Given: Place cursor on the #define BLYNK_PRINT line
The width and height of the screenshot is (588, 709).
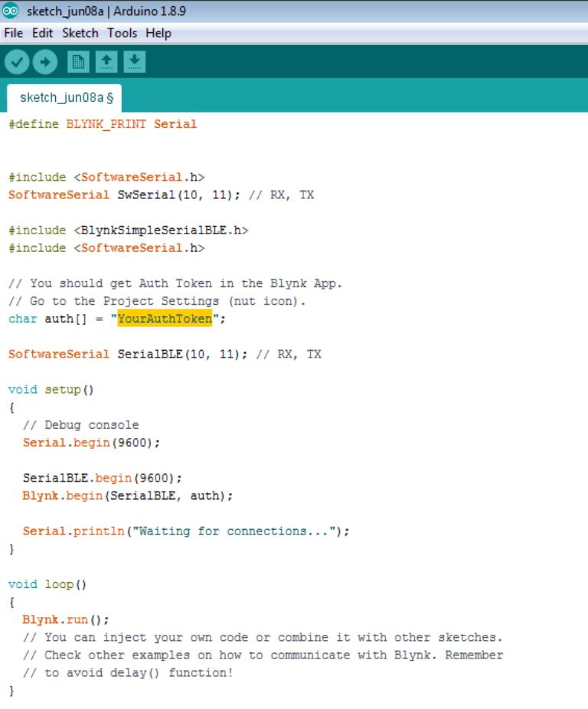Looking at the screenshot, I should (x=103, y=124).
